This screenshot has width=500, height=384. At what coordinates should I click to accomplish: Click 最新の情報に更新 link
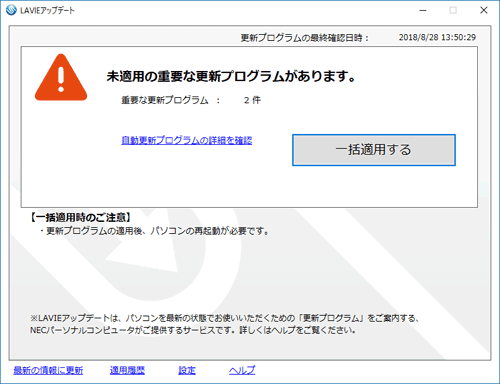pos(48,370)
